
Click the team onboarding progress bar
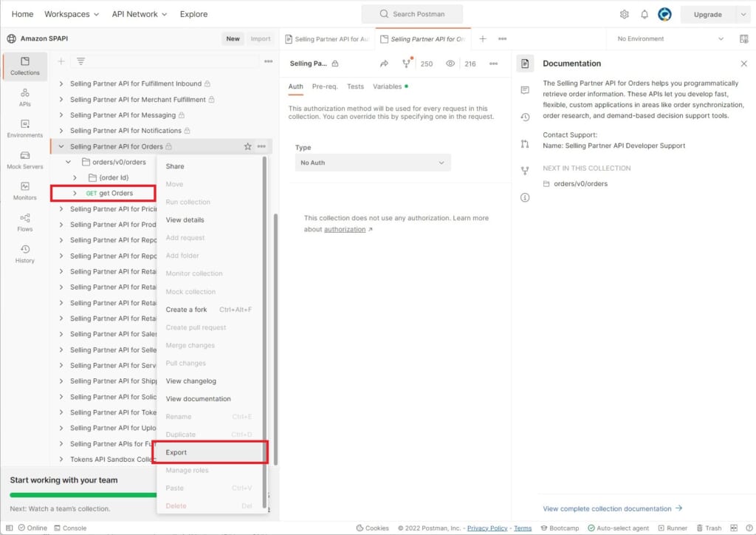[83, 495]
